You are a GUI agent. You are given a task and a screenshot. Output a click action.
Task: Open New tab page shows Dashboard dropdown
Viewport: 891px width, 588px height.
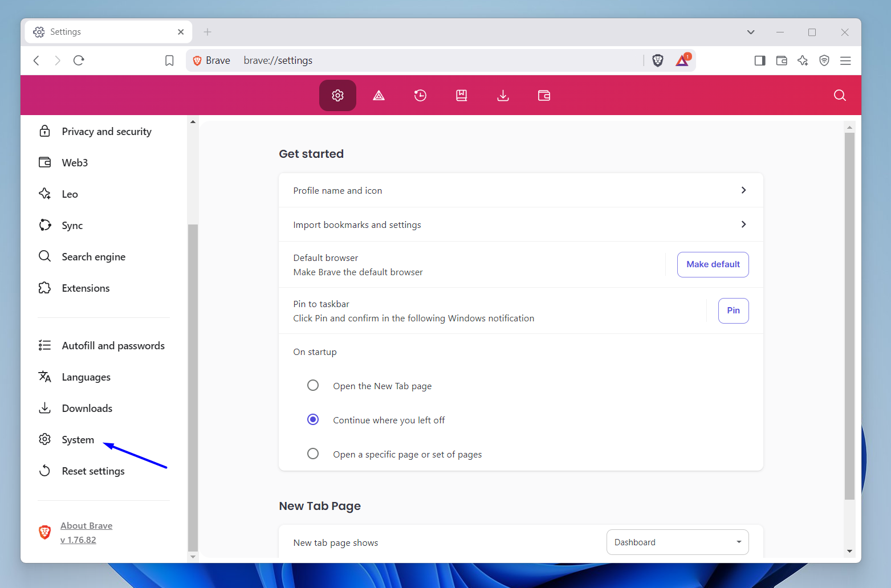(678, 542)
